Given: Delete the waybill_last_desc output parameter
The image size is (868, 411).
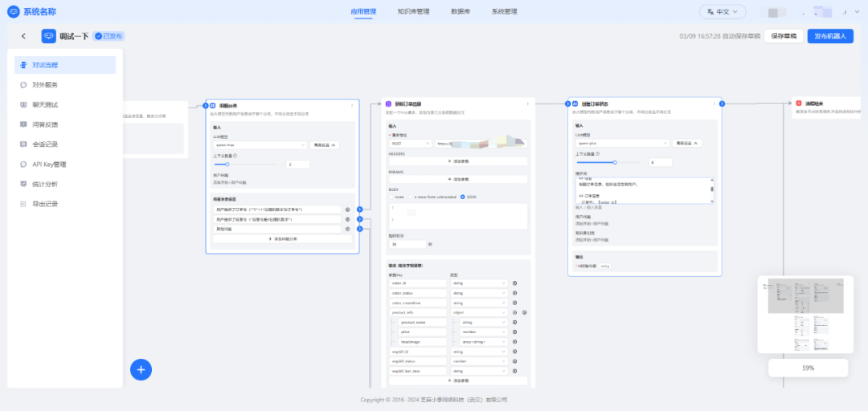Looking at the screenshot, I should 515,371.
